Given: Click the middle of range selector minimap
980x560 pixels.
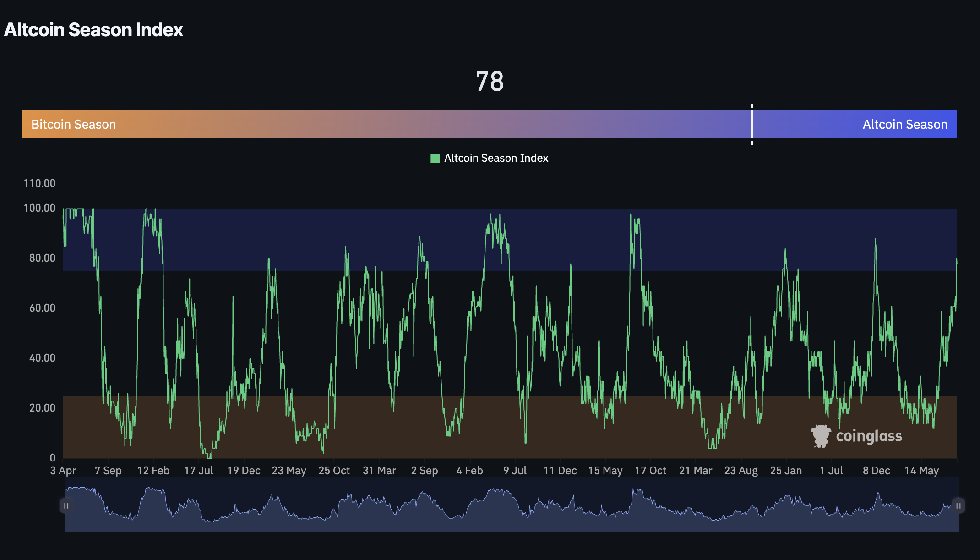Looking at the screenshot, I should [512, 505].
